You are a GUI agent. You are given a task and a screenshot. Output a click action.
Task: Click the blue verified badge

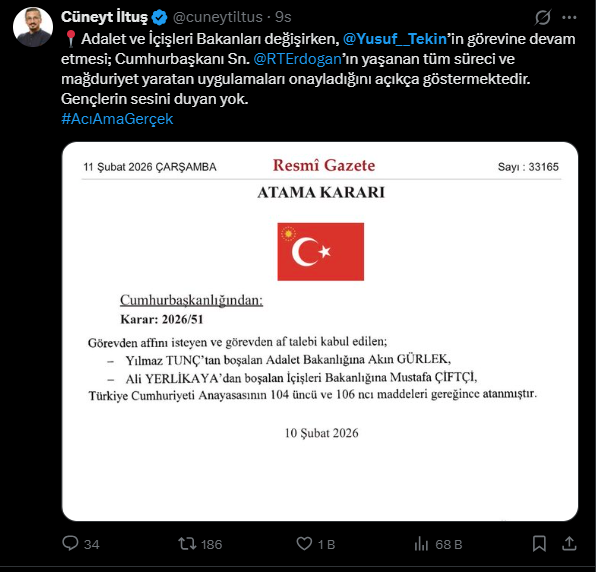[x=159, y=17]
